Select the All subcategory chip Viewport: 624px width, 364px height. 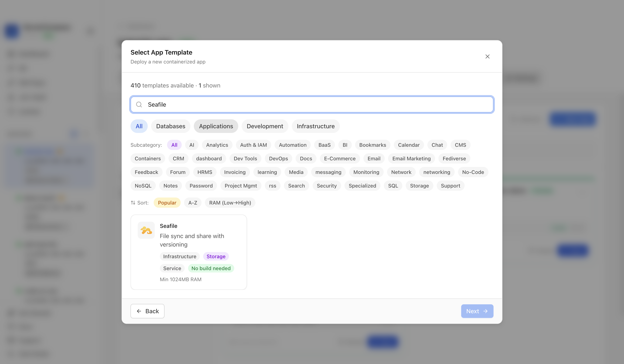(x=174, y=145)
